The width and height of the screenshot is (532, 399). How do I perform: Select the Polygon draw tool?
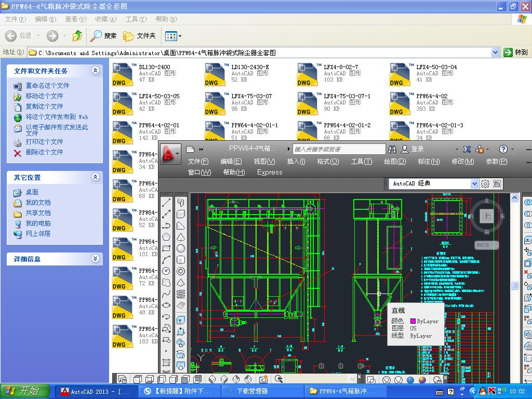point(166,237)
